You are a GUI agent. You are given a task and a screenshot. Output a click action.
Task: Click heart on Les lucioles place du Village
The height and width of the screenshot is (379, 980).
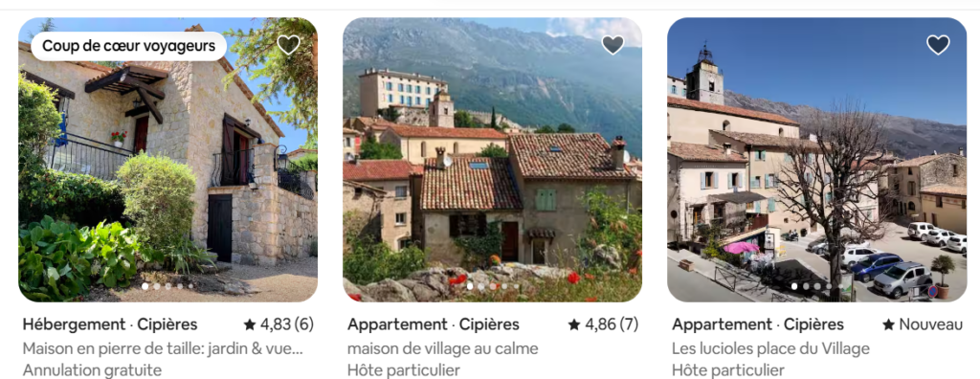pyautogui.click(x=938, y=45)
